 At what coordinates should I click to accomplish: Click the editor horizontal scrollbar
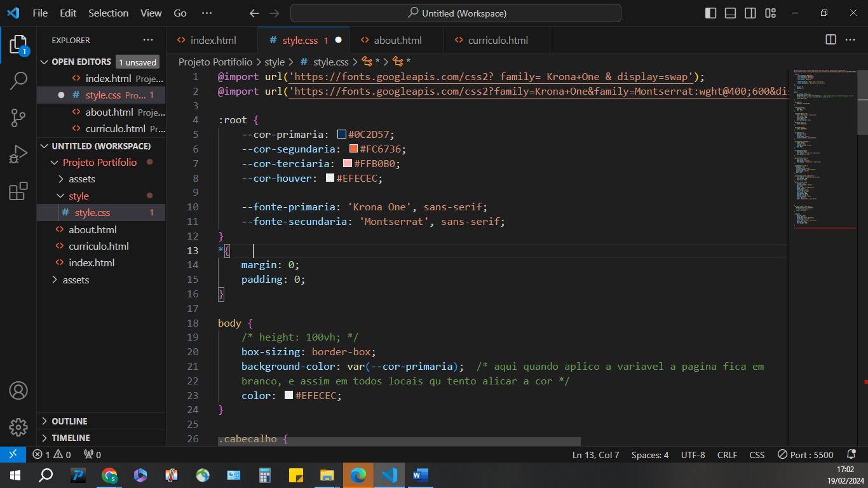(399, 441)
